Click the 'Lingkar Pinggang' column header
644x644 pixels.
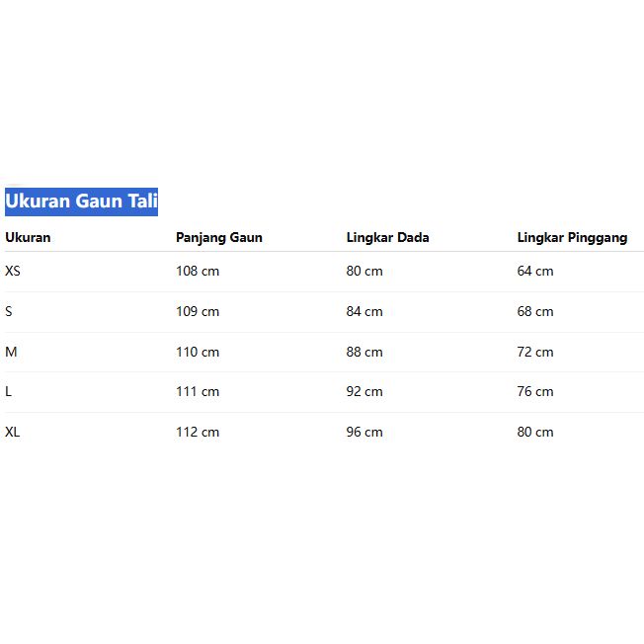tap(572, 237)
